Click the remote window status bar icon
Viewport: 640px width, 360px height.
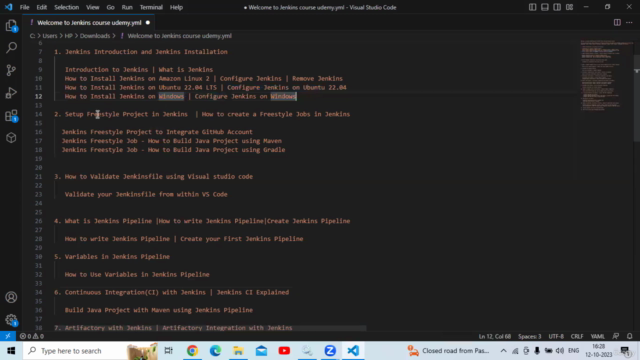pos(8,336)
